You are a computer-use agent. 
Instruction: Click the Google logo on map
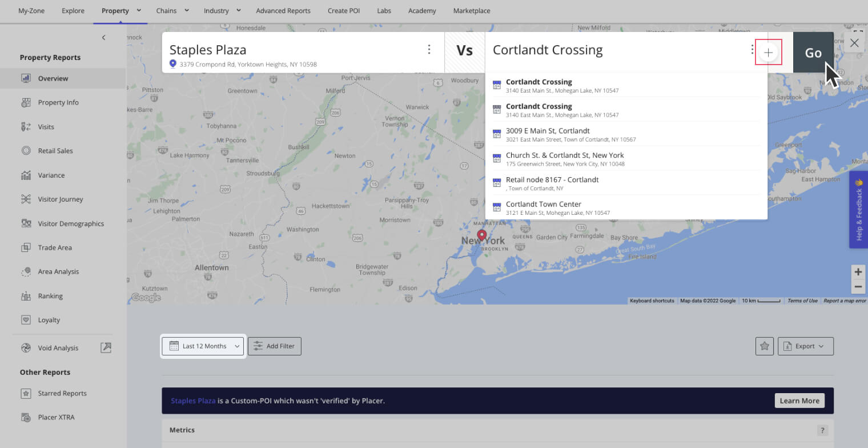pos(146,297)
